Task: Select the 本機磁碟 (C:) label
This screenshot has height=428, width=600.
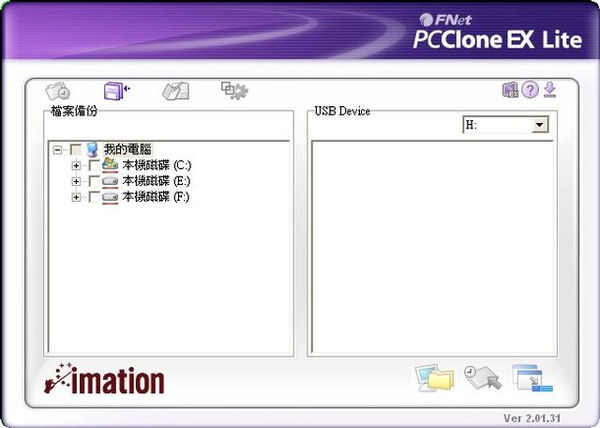Action: point(157,165)
